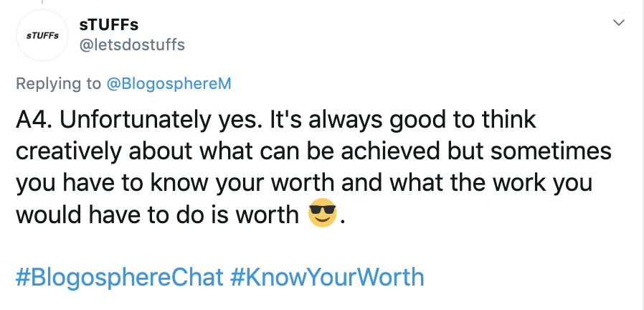The height and width of the screenshot is (310, 644).
Task: Click the "Replying to" label
Action: click(59, 84)
